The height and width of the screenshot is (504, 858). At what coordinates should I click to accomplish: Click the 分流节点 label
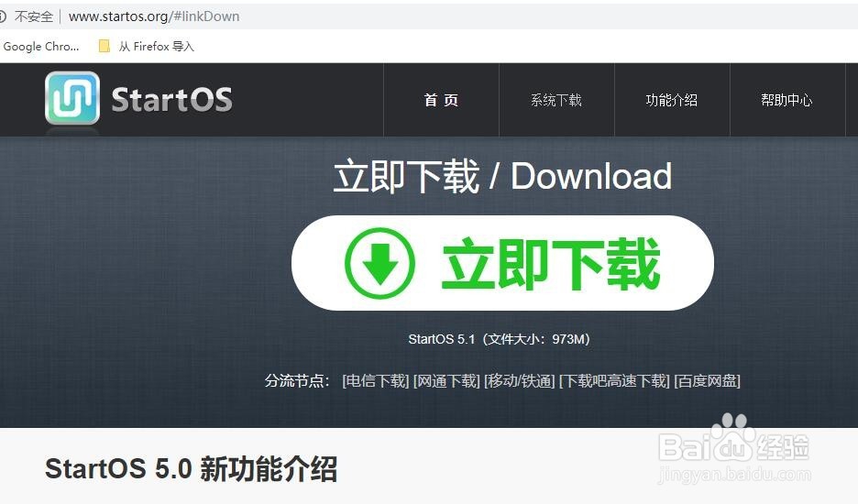click(297, 381)
